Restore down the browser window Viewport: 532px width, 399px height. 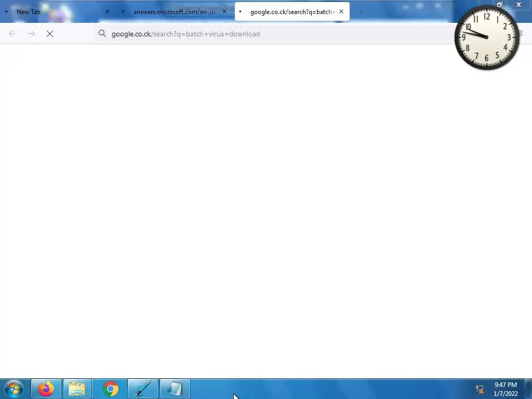tap(499, 4)
